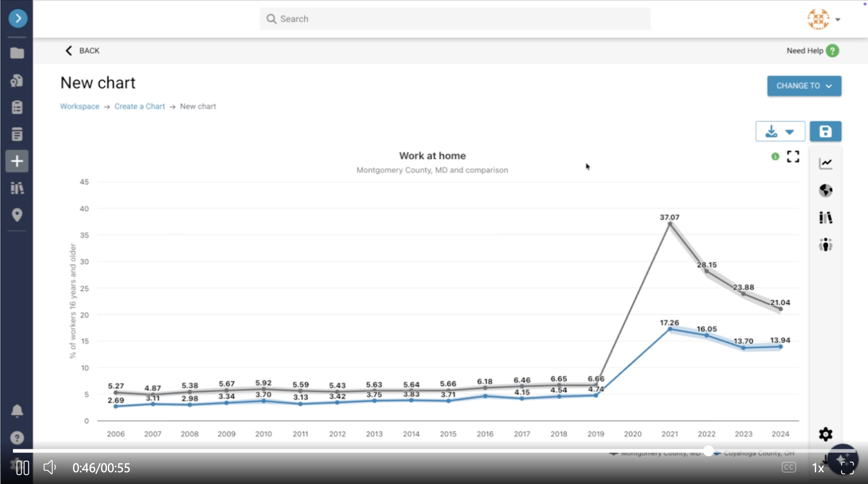Click the 28.15 data label for 2022
The height and width of the screenshot is (484, 868).
point(706,265)
